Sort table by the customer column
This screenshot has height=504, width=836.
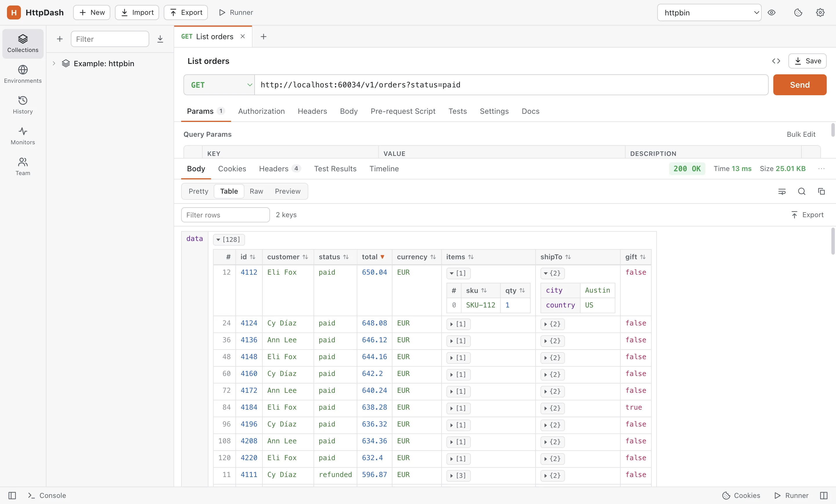(x=287, y=257)
